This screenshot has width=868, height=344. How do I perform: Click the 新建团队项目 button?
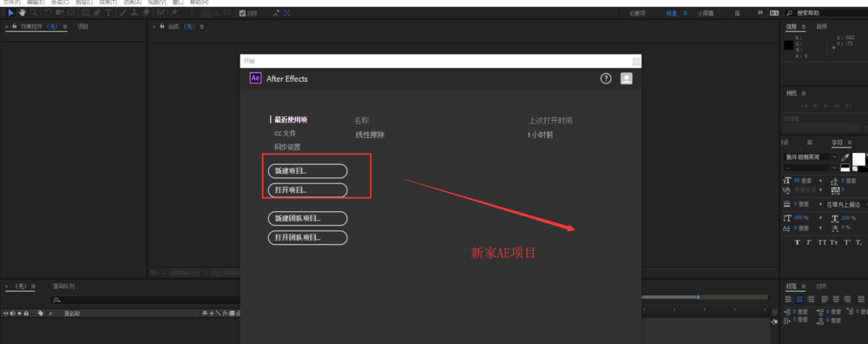tap(308, 218)
